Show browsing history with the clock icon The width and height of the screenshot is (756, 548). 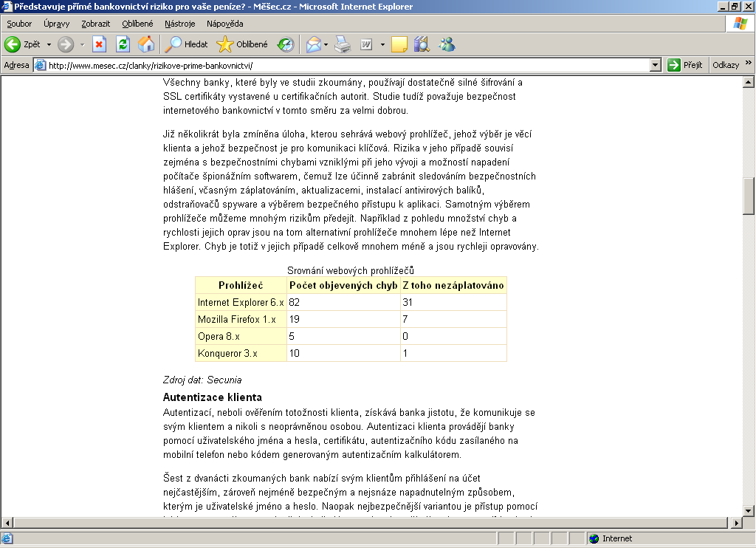[x=286, y=44]
